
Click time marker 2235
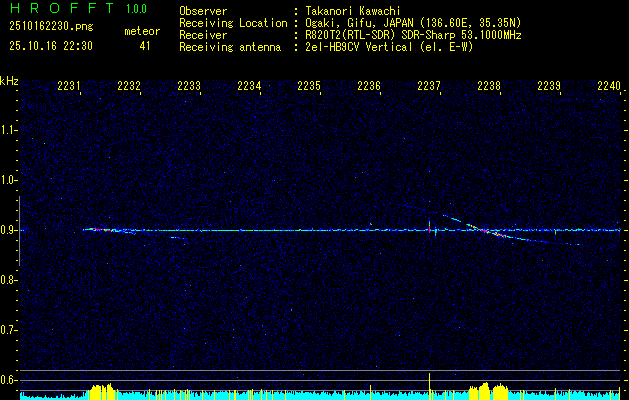tap(309, 86)
